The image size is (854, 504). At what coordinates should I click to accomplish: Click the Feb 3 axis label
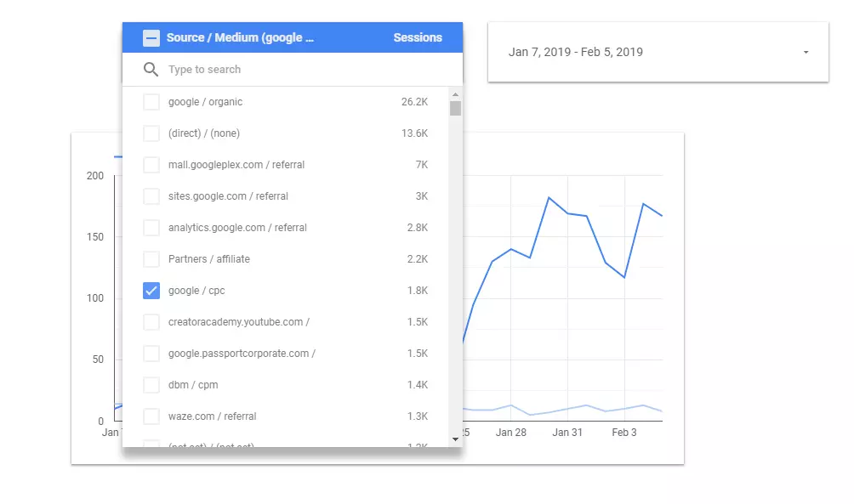pyautogui.click(x=624, y=433)
